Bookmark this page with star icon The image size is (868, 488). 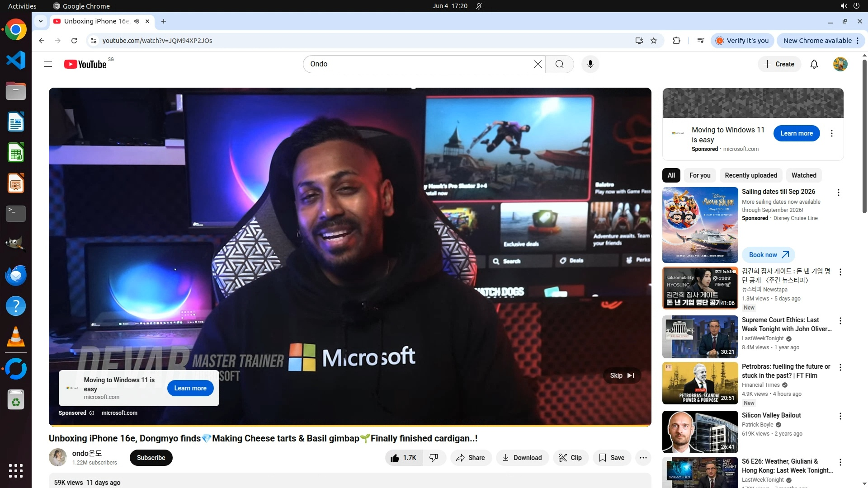tap(654, 41)
